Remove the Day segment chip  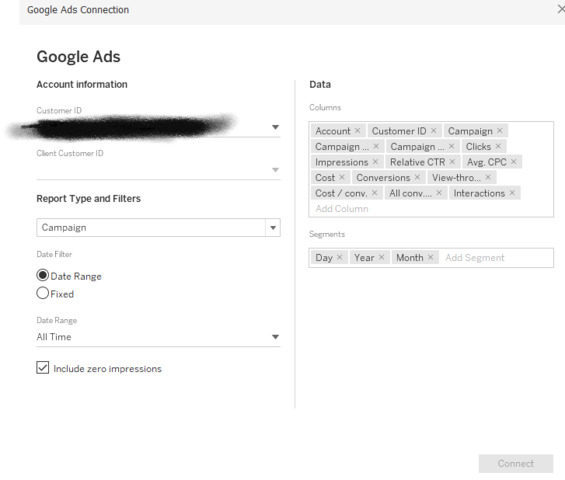pos(339,257)
